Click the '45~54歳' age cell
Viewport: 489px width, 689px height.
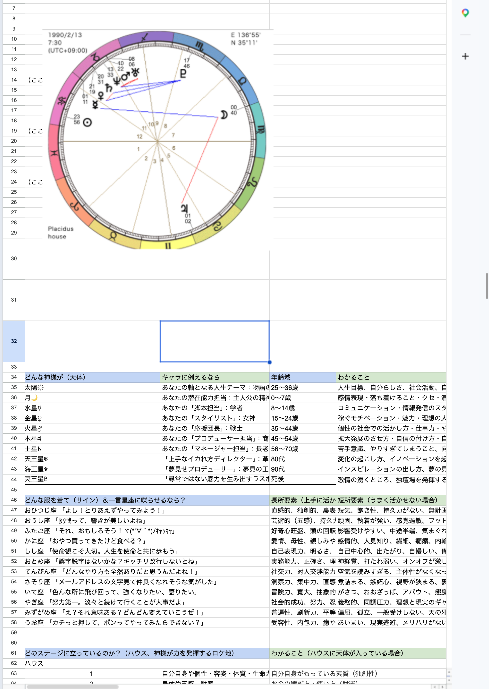pyautogui.click(x=303, y=439)
